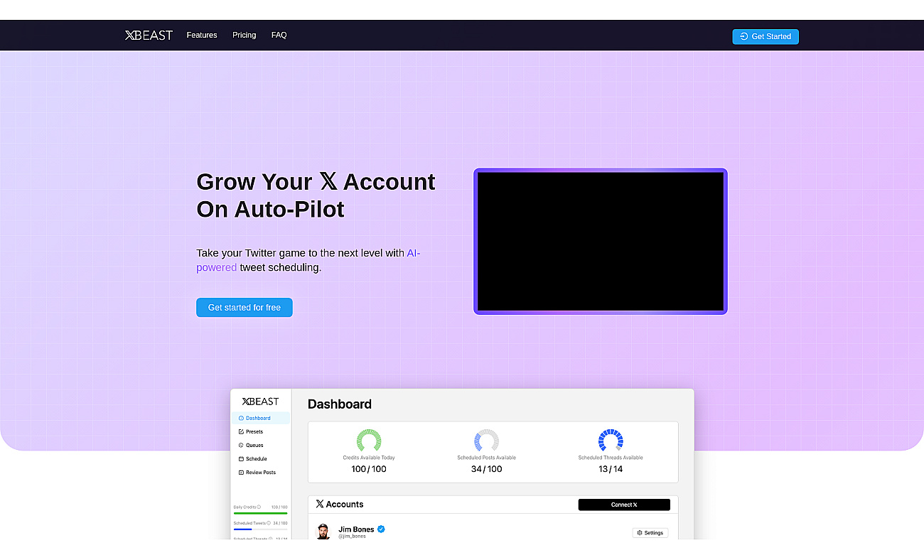Click the 'Dashboard' page heading
Viewport: 924px width, 560px height.
pos(340,404)
